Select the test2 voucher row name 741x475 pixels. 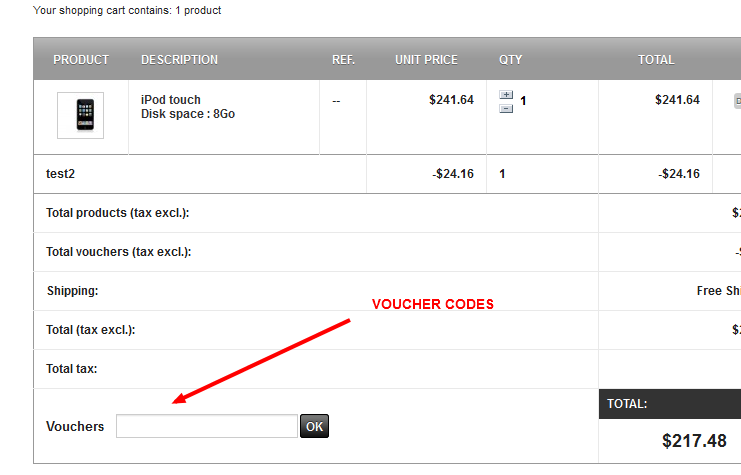61,174
